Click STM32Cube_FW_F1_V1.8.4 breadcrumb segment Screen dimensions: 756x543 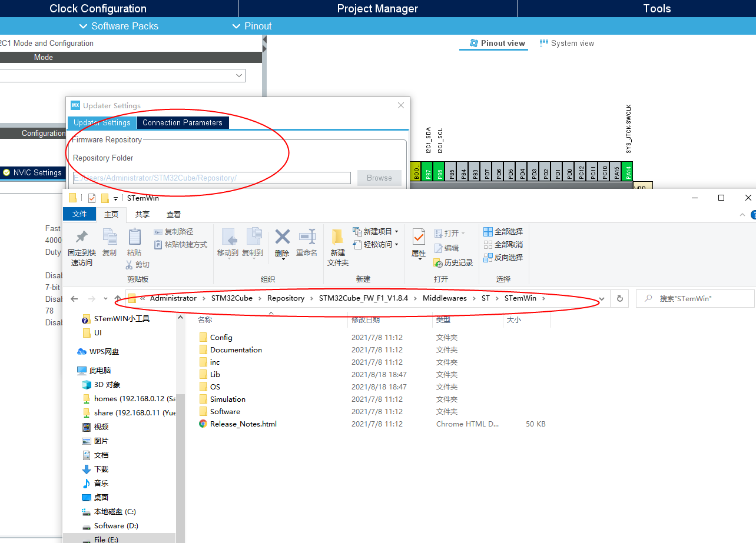363,298
